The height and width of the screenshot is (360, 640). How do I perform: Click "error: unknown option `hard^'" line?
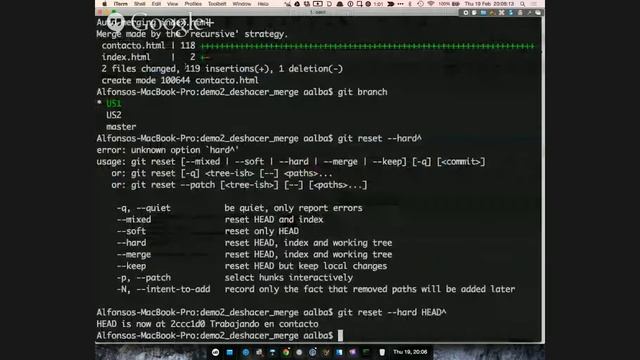coord(168,150)
